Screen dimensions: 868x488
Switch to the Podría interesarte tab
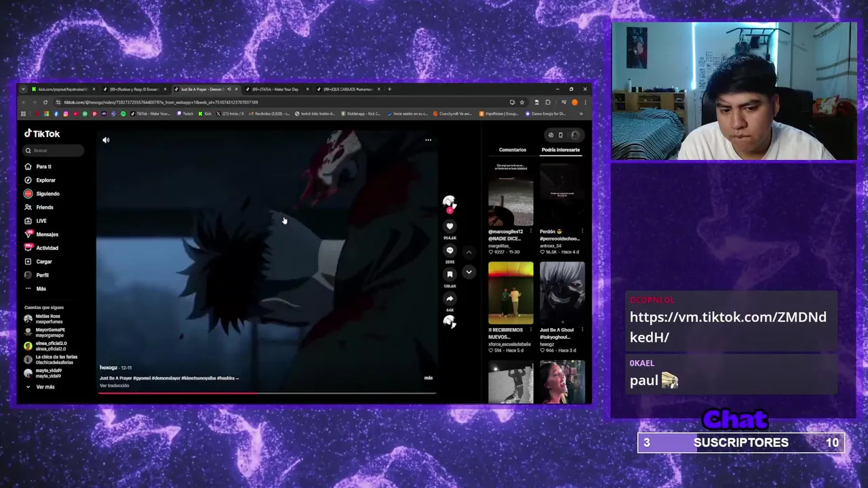click(561, 150)
